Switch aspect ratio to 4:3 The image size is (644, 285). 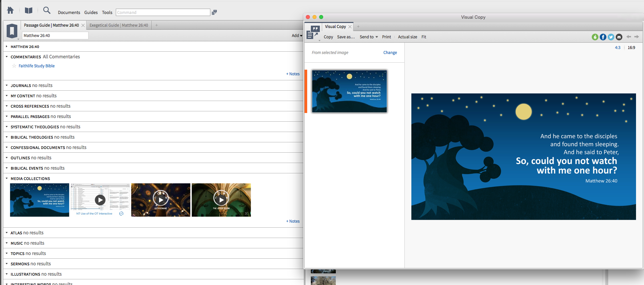coord(618,48)
